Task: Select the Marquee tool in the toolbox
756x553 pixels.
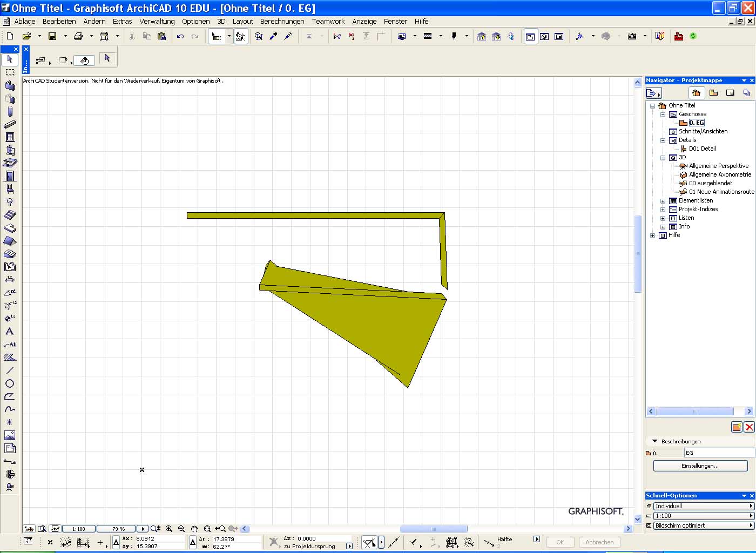Action: coord(10,72)
